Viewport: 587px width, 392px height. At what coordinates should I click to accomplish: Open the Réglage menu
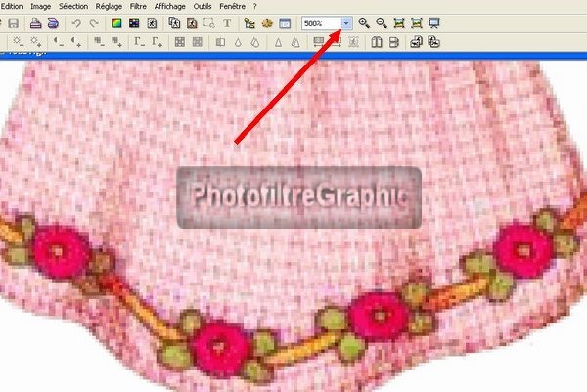pyautogui.click(x=109, y=6)
